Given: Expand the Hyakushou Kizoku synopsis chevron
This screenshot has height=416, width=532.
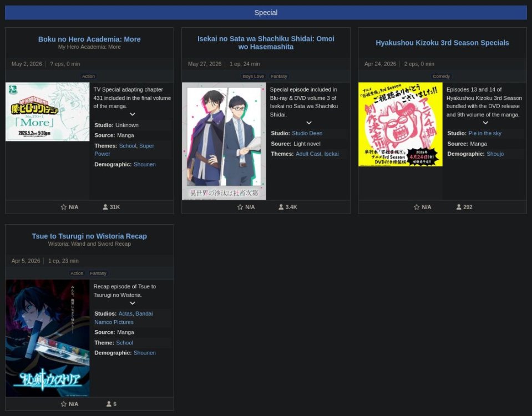Looking at the screenshot, I should coord(485,123).
